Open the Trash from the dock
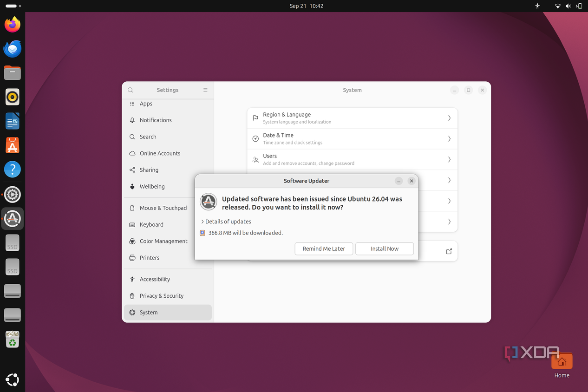Image resolution: width=588 pixels, height=392 pixels. 13,339
